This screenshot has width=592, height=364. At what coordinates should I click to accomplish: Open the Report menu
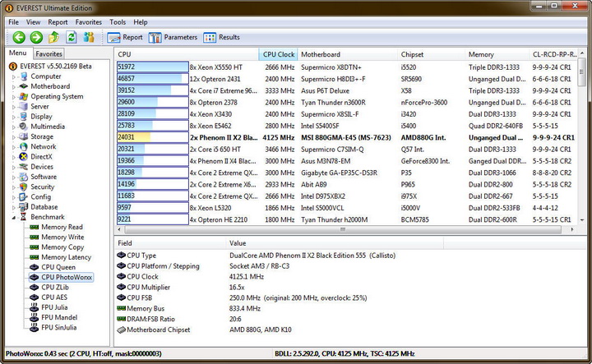pos(58,22)
